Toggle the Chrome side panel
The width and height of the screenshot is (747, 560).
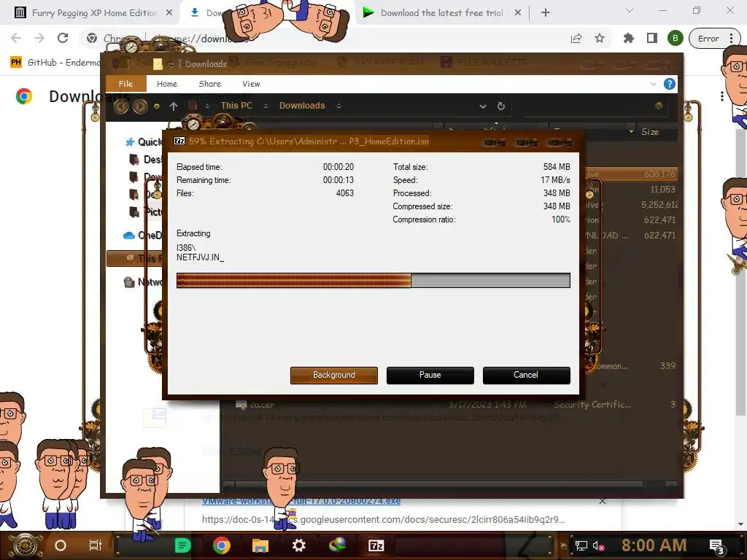coord(652,39)
